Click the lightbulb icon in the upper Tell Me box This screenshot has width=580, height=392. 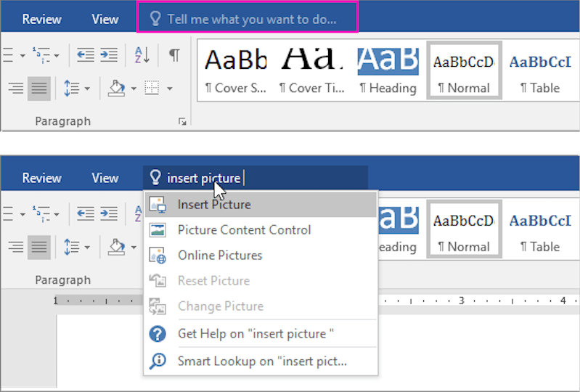tap(155, 19)
